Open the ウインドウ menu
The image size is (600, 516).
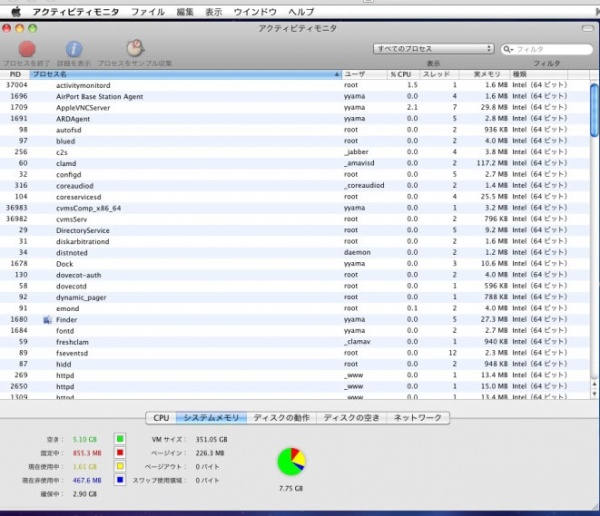(x=255, y=12)
